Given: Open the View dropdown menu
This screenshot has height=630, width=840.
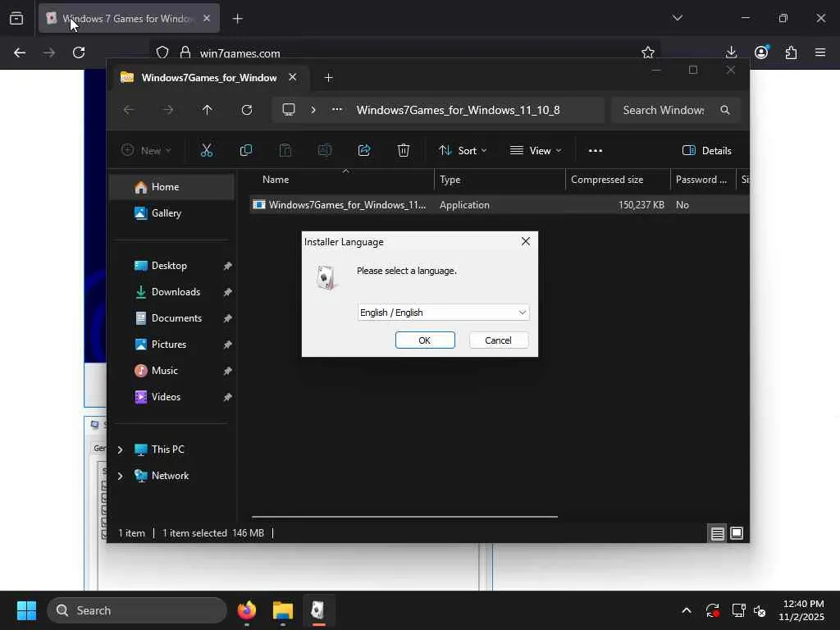Looking at the screenshot, I should (535, 151).
